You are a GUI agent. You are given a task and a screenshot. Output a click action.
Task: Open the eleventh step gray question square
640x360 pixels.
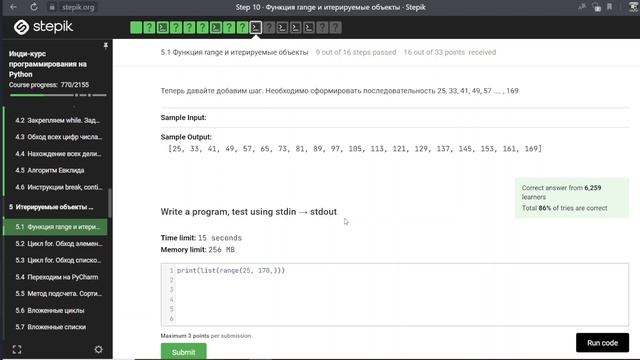pyautogui.click(x=269, y=27)
